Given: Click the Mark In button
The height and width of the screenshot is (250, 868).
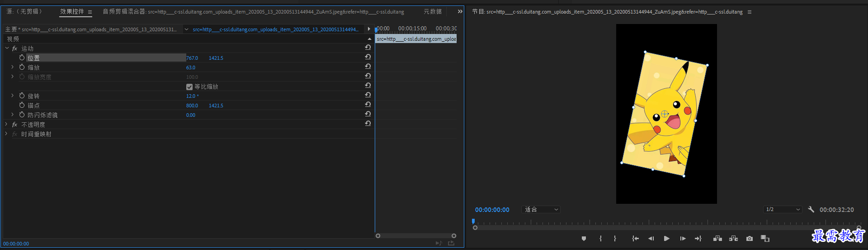Looking at the screenshot, I should (x=600, y=239).
